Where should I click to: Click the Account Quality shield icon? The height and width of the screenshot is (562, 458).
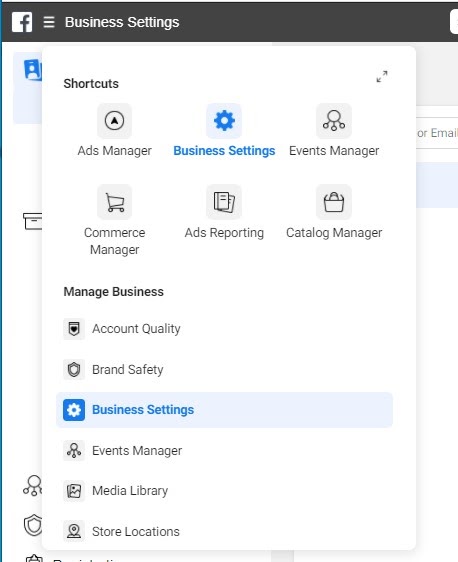pos(74,329)
